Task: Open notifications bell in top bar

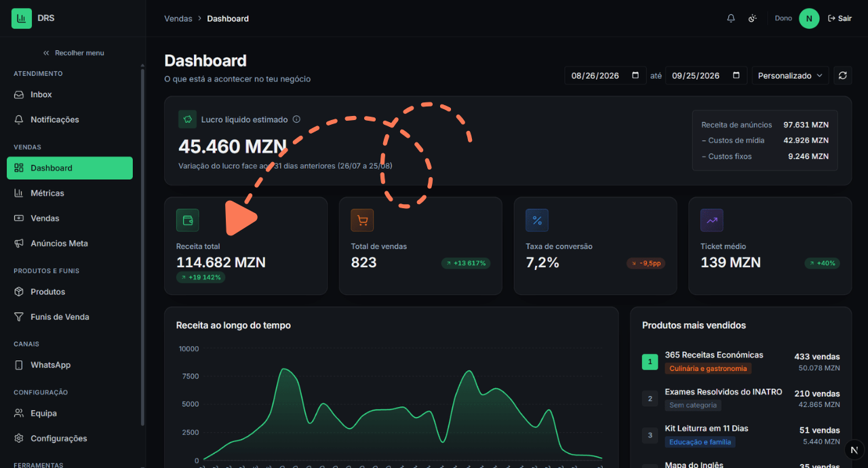Action: tap(731, 18)
